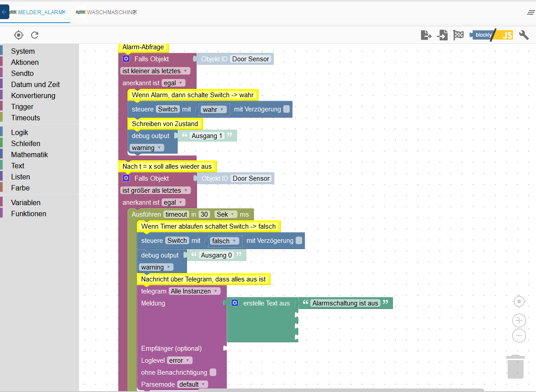Screen dimensions: 536x392
Task: Open the 'ist größer als letztes' dropdown
Action: point(155,190)
